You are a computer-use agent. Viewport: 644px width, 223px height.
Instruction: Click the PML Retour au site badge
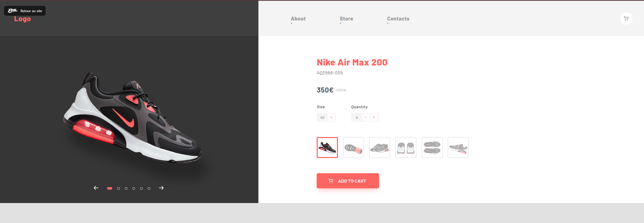pyautogui.click(x=25, y=11)
